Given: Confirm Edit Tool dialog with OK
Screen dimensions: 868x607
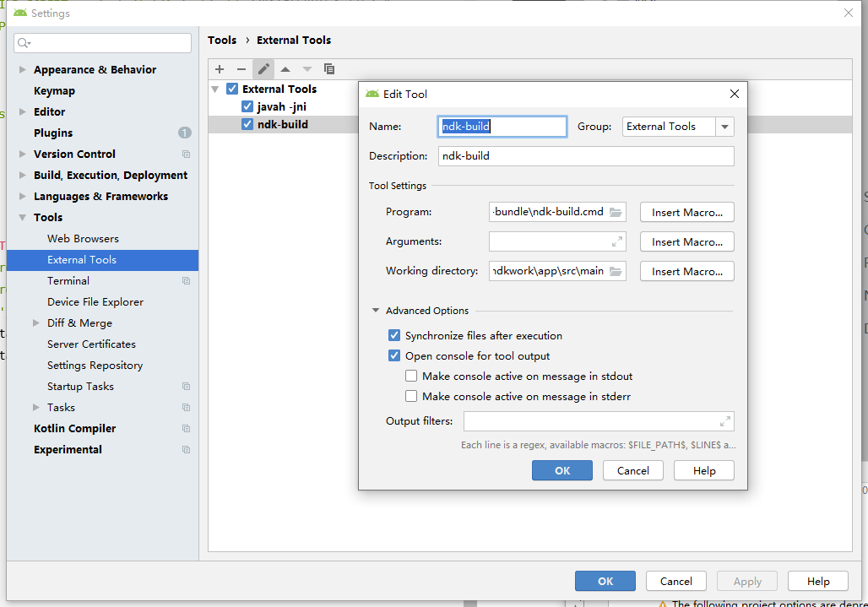Looking at the screenshot, I should pyautogui.click(x=562, y=471).
